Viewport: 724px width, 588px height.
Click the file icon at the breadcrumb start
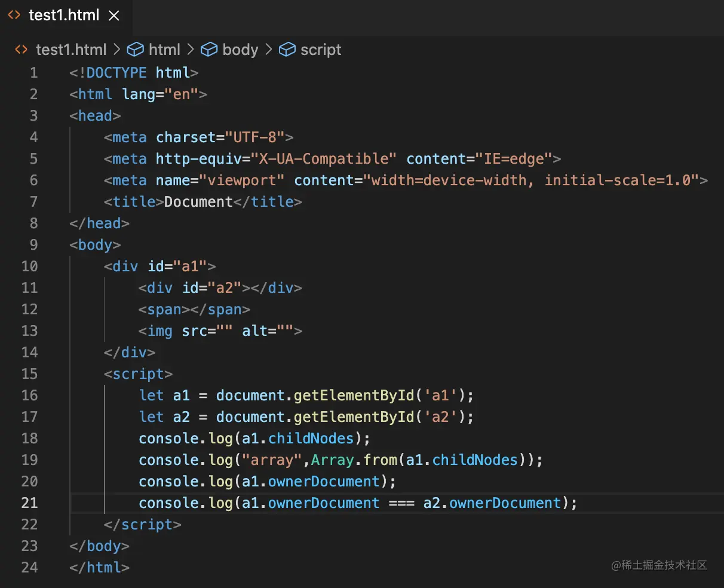click(x=21, y=50)
